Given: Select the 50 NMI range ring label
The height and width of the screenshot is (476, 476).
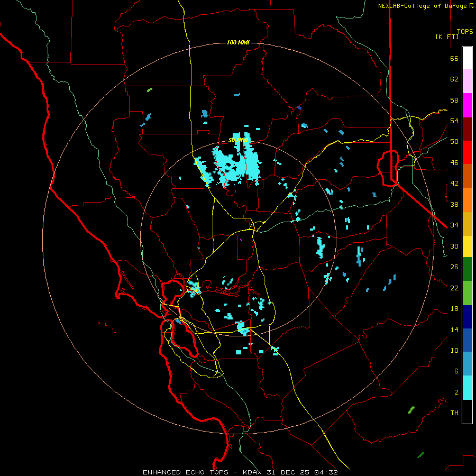Looking at the screenshot, I should (x=239, y=140).
